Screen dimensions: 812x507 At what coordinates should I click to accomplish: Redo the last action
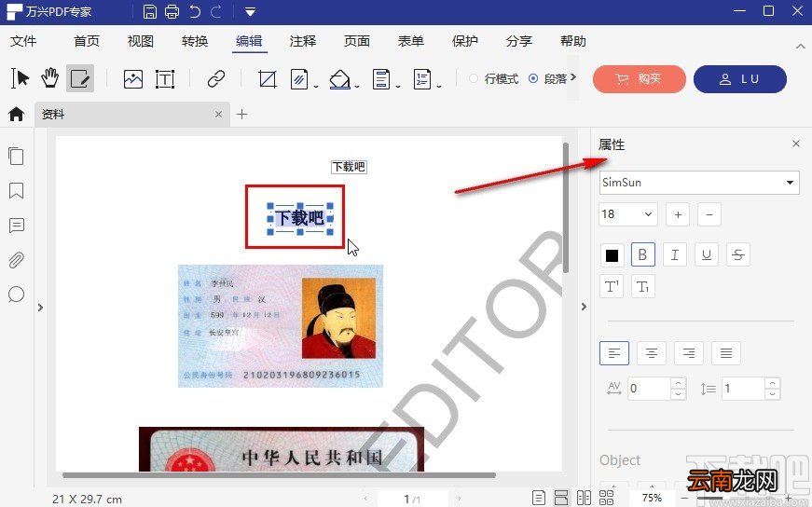[x=216, y=11]
